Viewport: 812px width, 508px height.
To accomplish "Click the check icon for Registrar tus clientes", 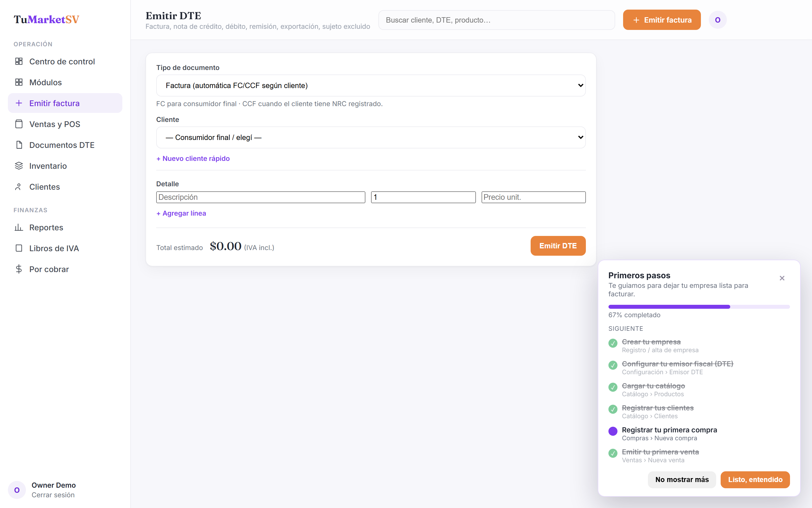I will (x=613, y=409).
